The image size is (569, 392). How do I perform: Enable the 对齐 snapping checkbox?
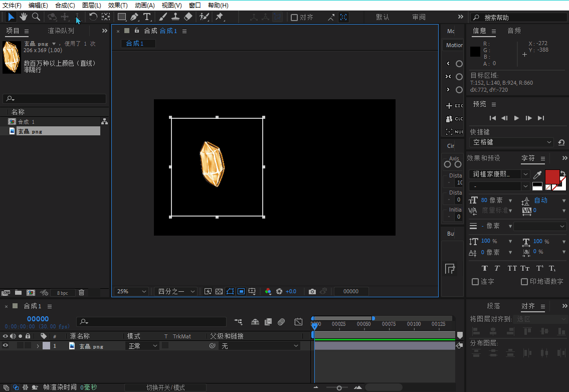point(294,18)
